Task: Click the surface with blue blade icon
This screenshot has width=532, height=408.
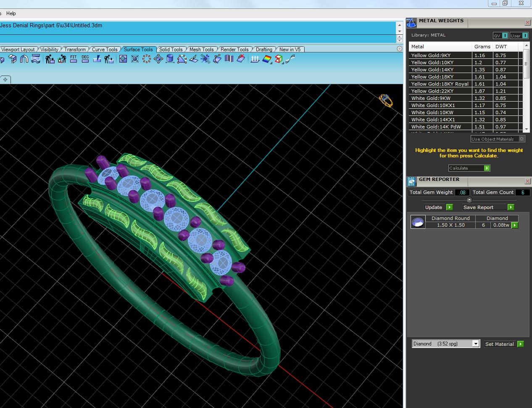Action: (x=97, y=59)
